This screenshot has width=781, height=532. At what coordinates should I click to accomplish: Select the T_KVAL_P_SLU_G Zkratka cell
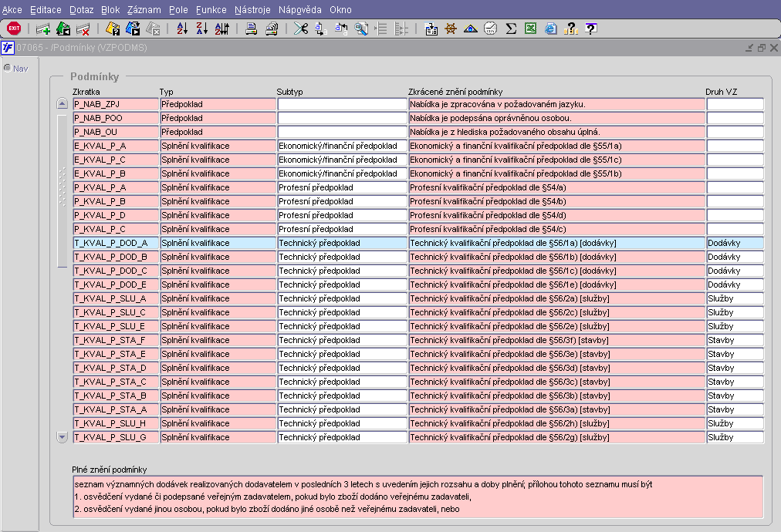[116, 438]
